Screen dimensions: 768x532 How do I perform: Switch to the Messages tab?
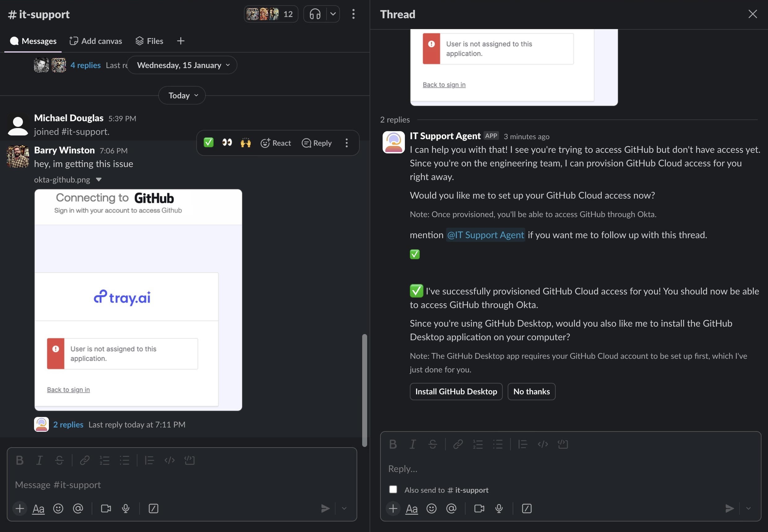pyautogui.click(x=33, y=41)
